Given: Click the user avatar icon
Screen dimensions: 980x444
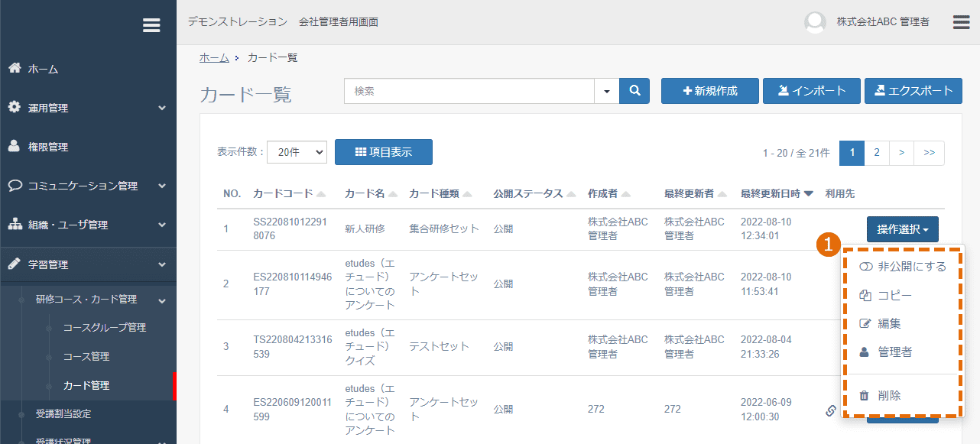Looking at the screenshot, I should click(x=816, y=22).
